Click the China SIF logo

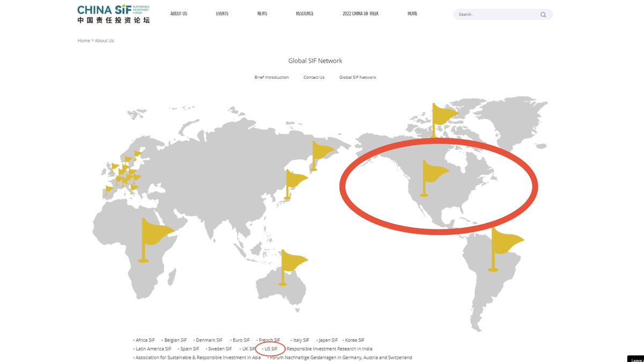click(x=114, y=14)
